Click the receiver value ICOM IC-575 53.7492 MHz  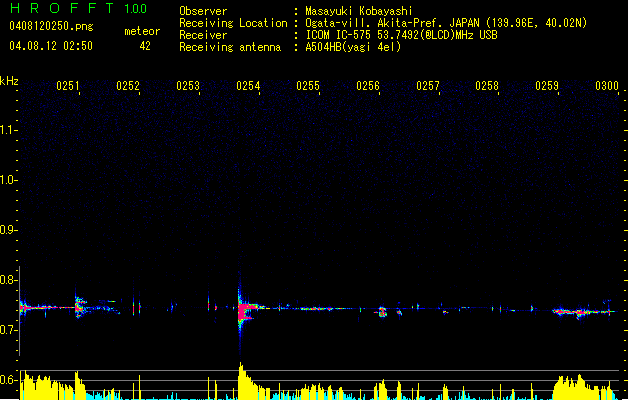[x=402, y=35]
